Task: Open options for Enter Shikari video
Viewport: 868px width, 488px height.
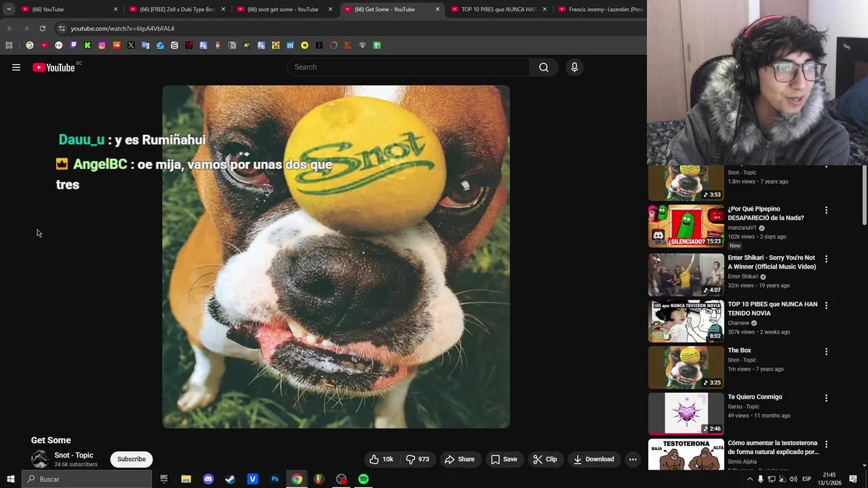Action: coord(826,259)
